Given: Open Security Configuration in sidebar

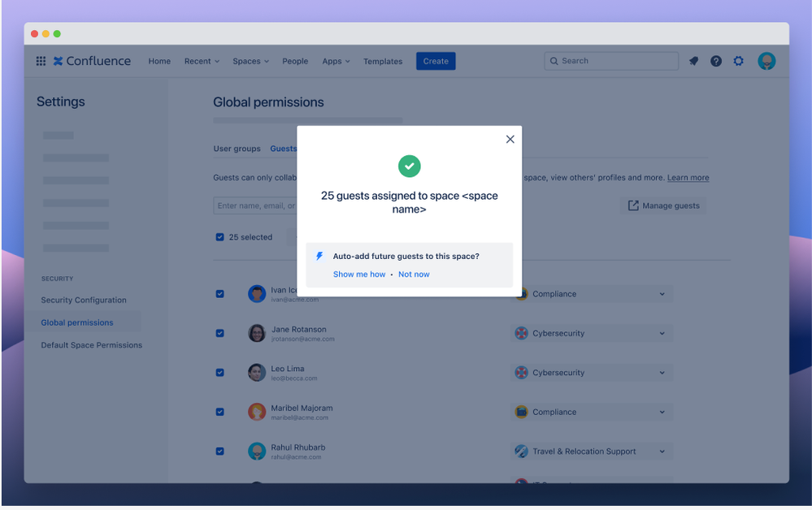Looking at the screenshot, I should [x=84, y=300].
